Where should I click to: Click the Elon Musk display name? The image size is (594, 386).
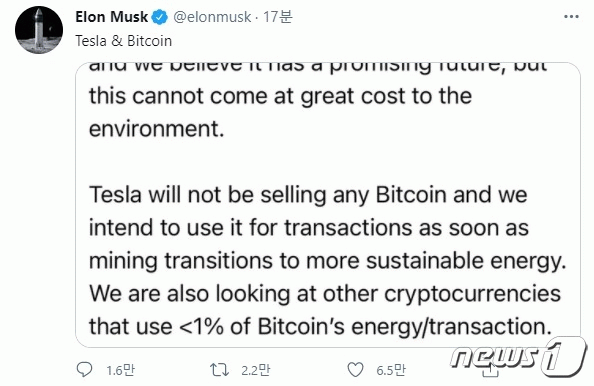(x=111, y=17)
